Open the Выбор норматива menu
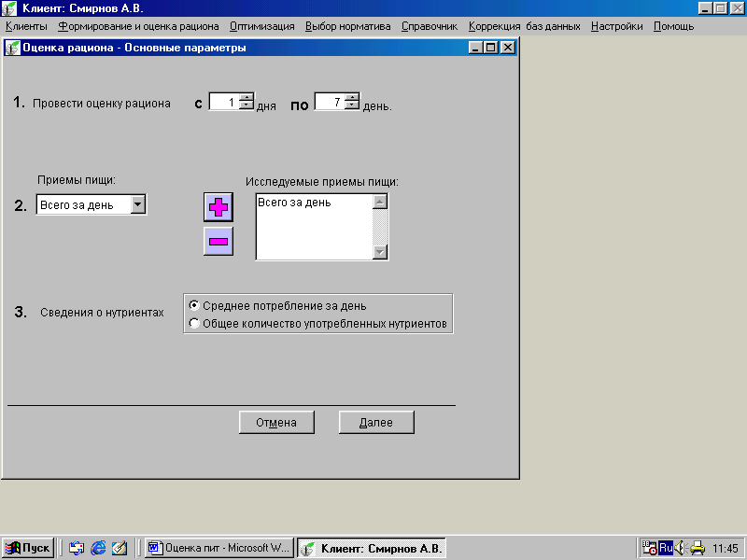 347,27
